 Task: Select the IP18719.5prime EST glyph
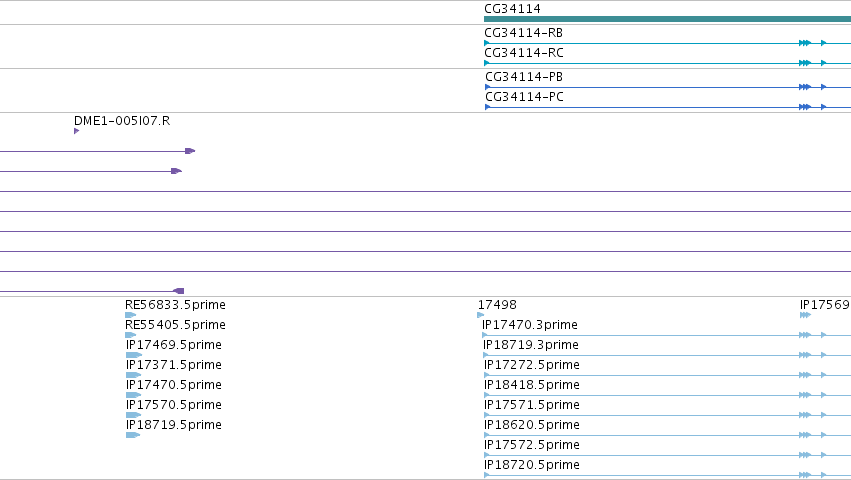(133, 435)
